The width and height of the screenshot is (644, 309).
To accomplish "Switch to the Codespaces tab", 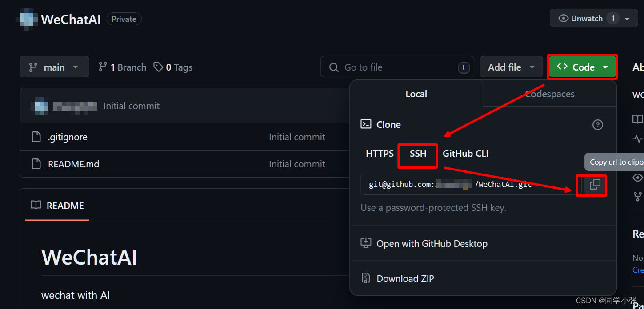I will tap(549, 94).
